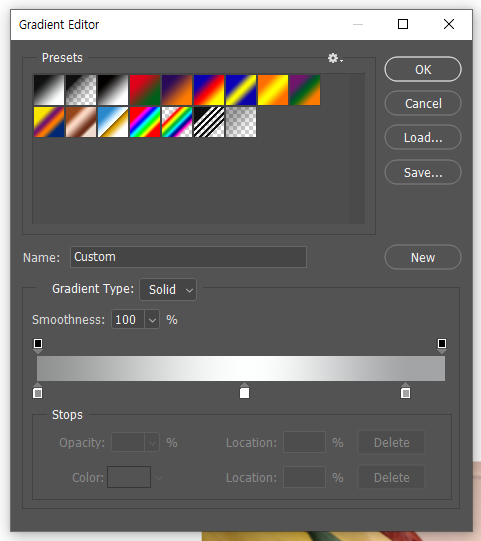
Task: Select the left gray color stop
Action: pyautogui.click(x=38, y=391)
